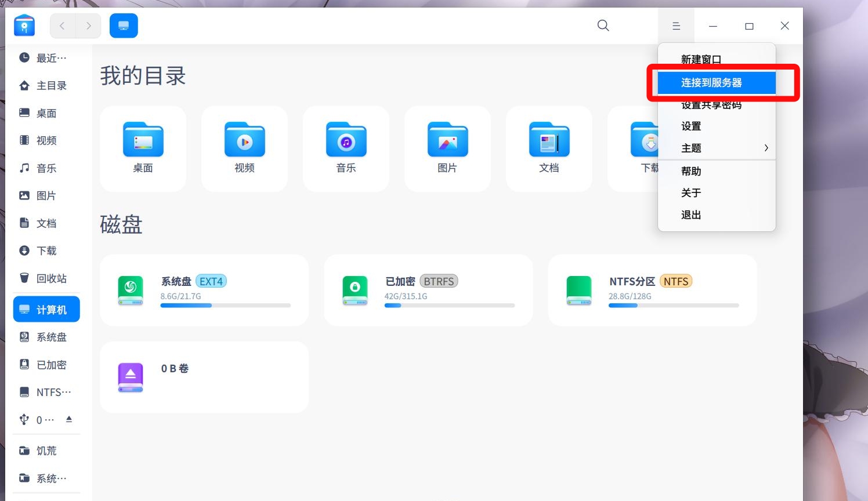This screenshot has height=501, width=868.
Task: Open 设置 (Settings) from the menu
Action: pos(717,126)
